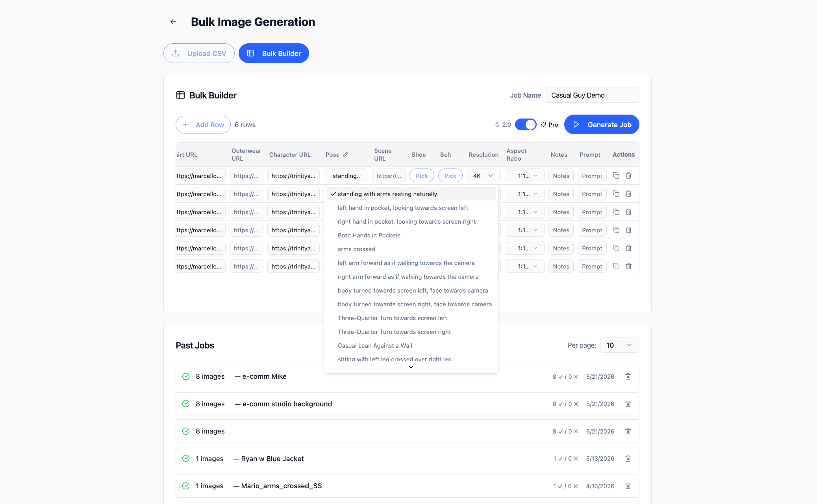Pick 'right arm forward as if walking' pose
The width and height of the screenshot is (817, 504).
point(411,276)
